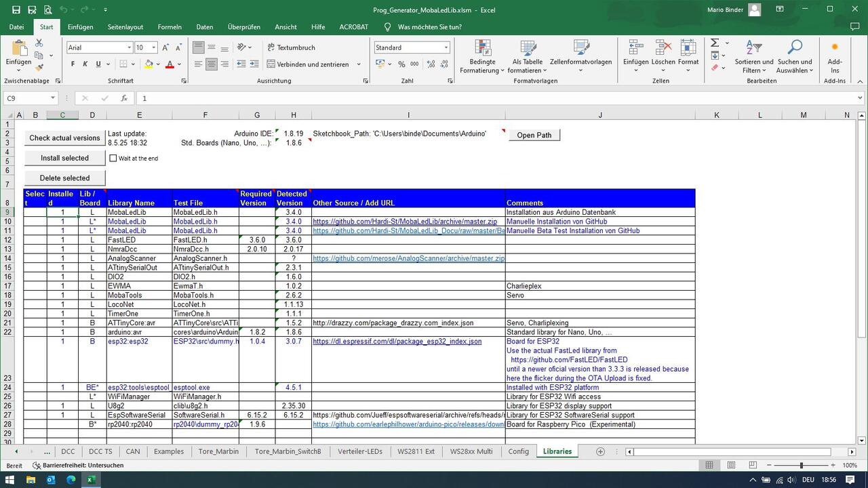Select the Format Painter brush icon
This screenshot has width=868, height=488.
point(39,68)
